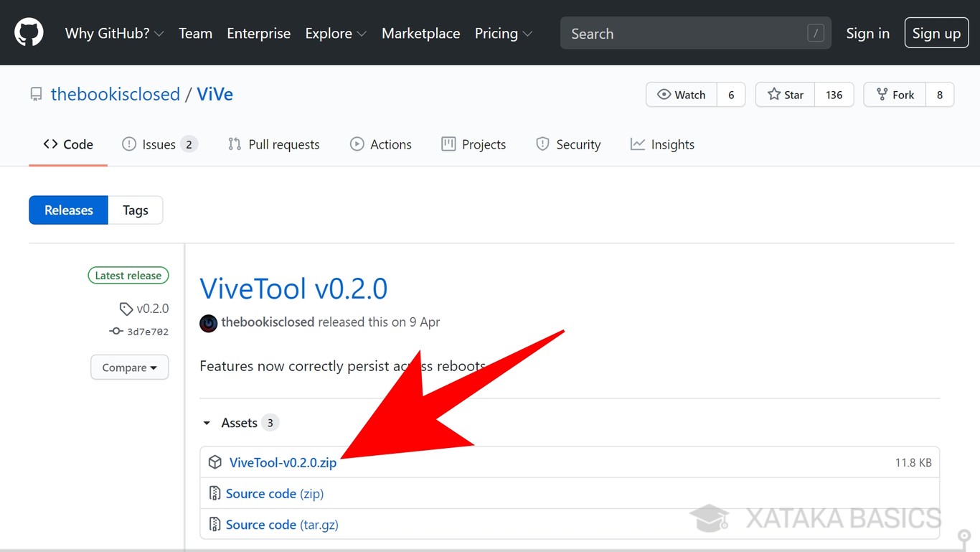
Task: Open commit 3d7e702
Action: pyautogui.click(x=147, y=332)
